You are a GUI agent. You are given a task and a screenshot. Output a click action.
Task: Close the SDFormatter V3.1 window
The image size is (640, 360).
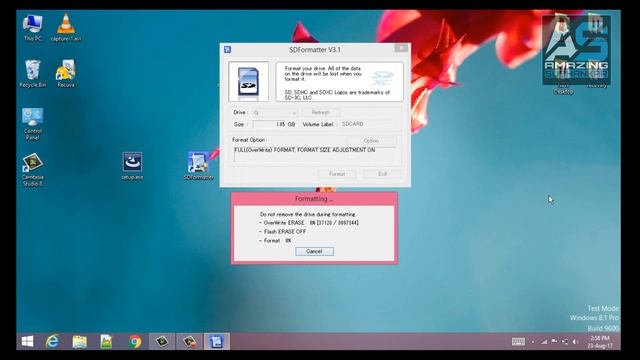401,48
